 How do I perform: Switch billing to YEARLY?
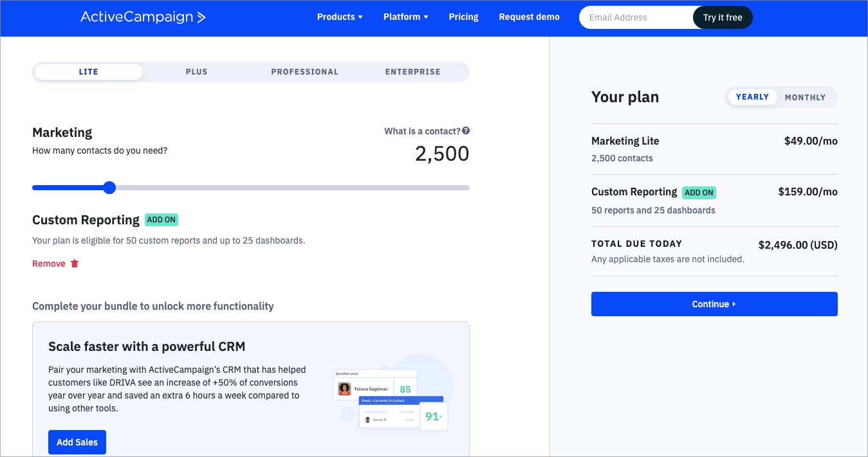point(752,97)
